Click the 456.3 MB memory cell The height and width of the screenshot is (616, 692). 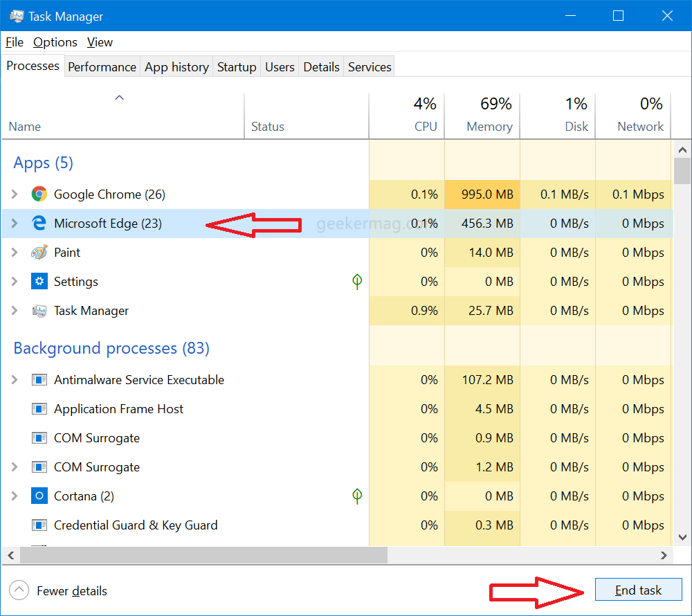(x=482, y=224)
